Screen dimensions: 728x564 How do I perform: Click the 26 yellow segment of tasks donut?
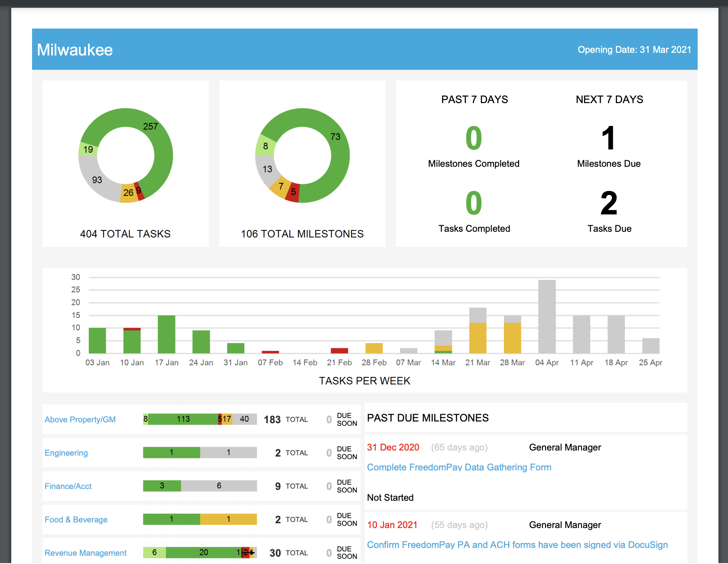pos(129,193)
